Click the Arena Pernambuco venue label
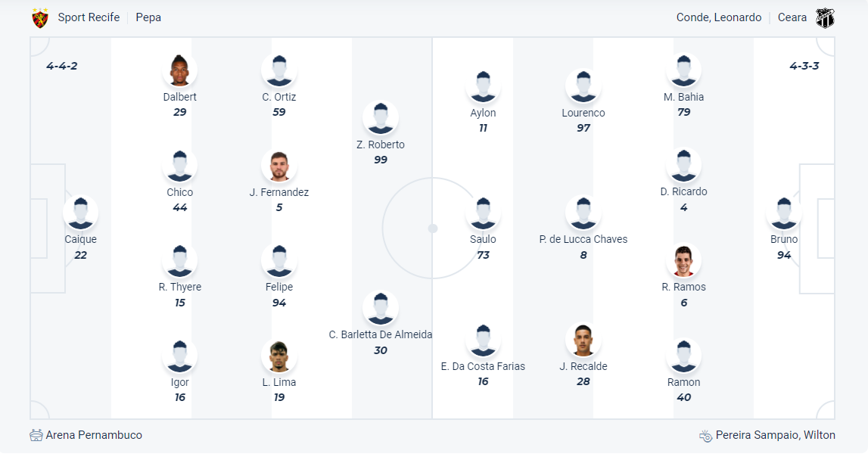The image size is (868, 457). coord(94,435)
